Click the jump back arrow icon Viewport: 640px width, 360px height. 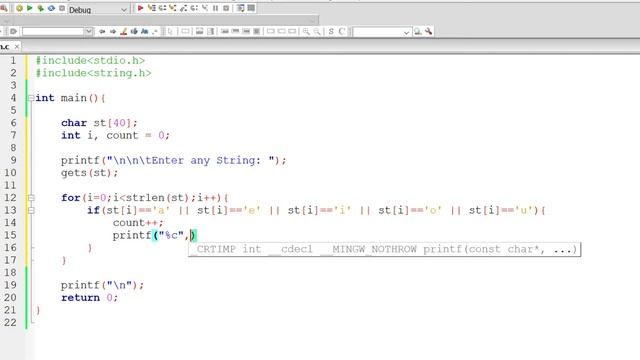pyautogui.click(x=102, y=31)
